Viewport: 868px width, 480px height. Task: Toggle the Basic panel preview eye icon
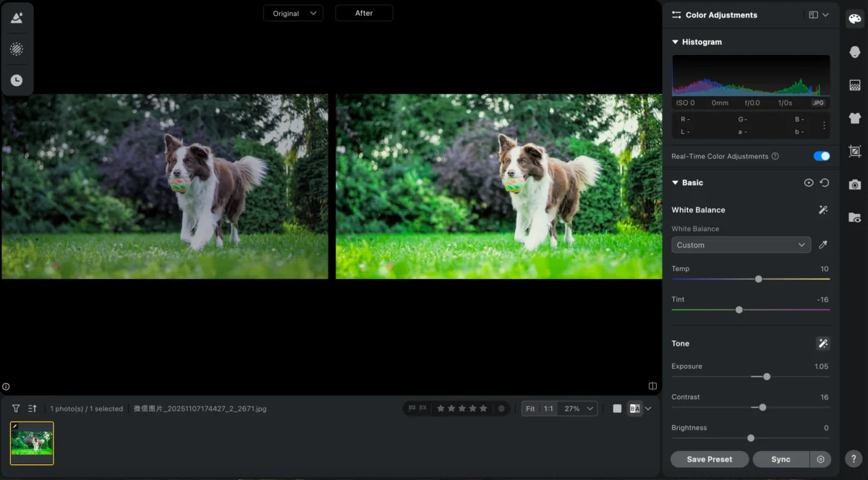(x=808, y=183)
